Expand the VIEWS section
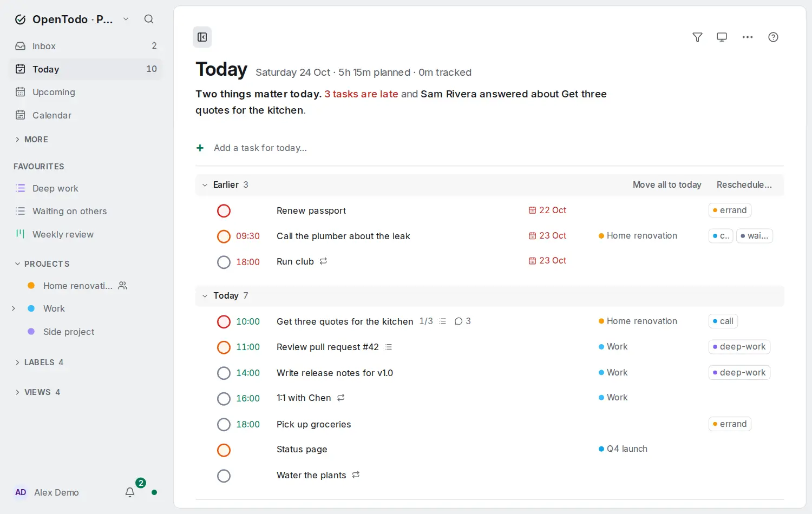The width and height of the screenshot is (812, 514). pos(37,392)
